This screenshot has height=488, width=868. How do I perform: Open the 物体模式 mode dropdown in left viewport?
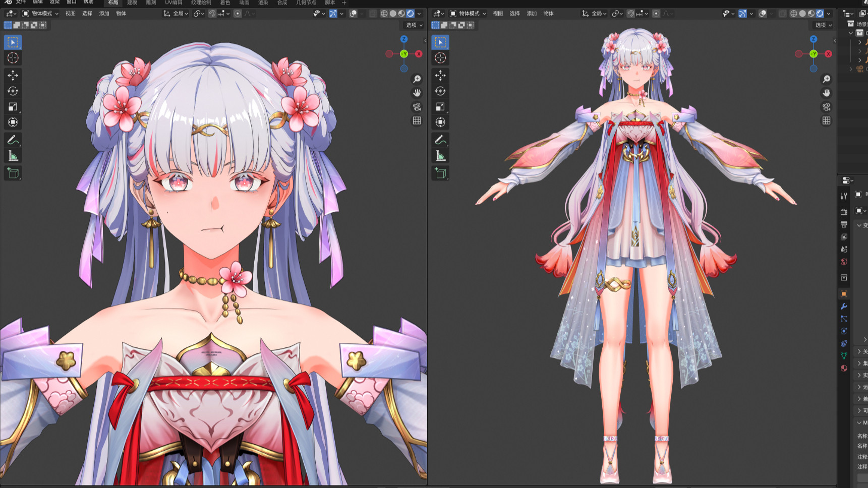[41, 14]
